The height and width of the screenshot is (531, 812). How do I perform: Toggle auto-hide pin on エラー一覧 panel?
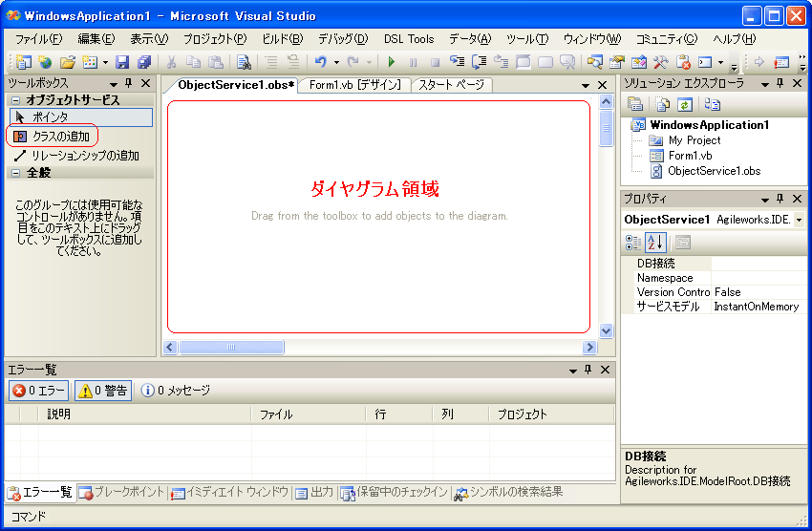[x=588, y=370]
